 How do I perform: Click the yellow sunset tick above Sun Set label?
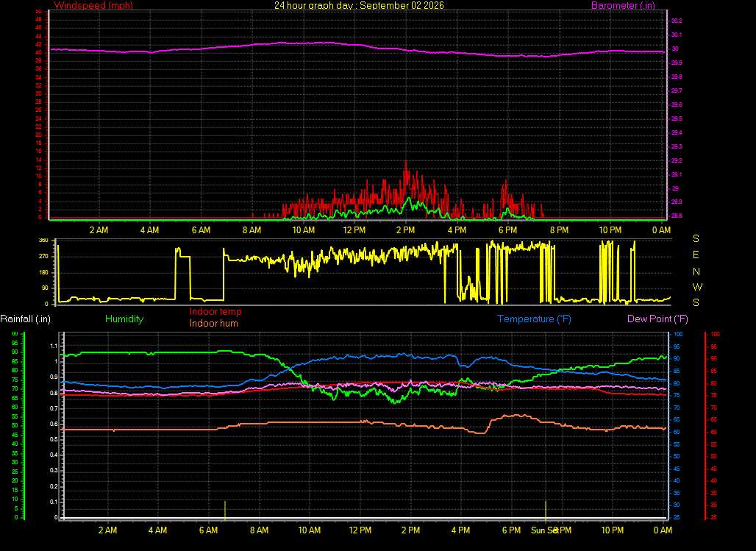point(545,510)
